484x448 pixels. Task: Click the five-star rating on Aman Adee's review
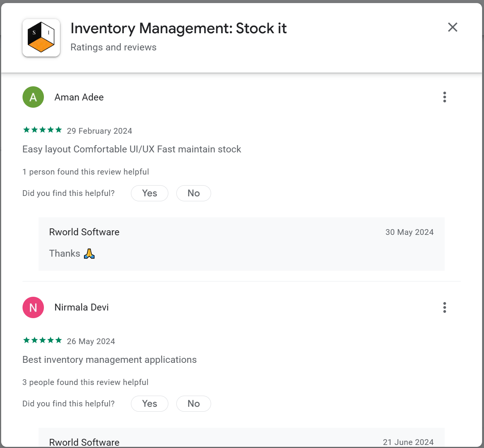(42, 130)
